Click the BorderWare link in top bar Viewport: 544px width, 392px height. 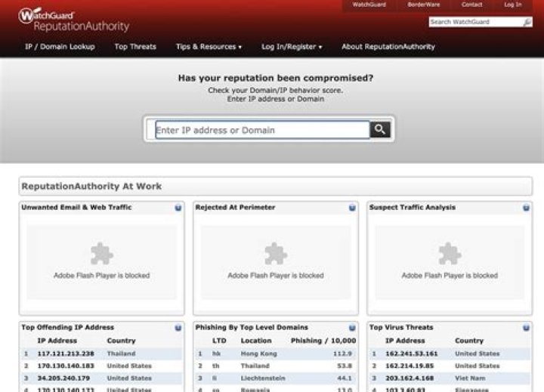coord(423,5)
